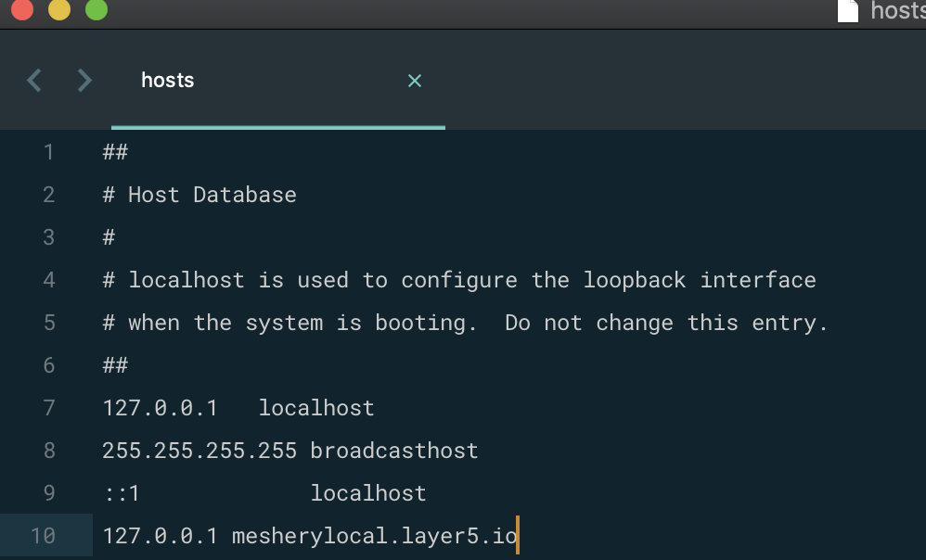Click the lone '#' on line 3
This screenshot has width=926, height=560.
(109, 237)
